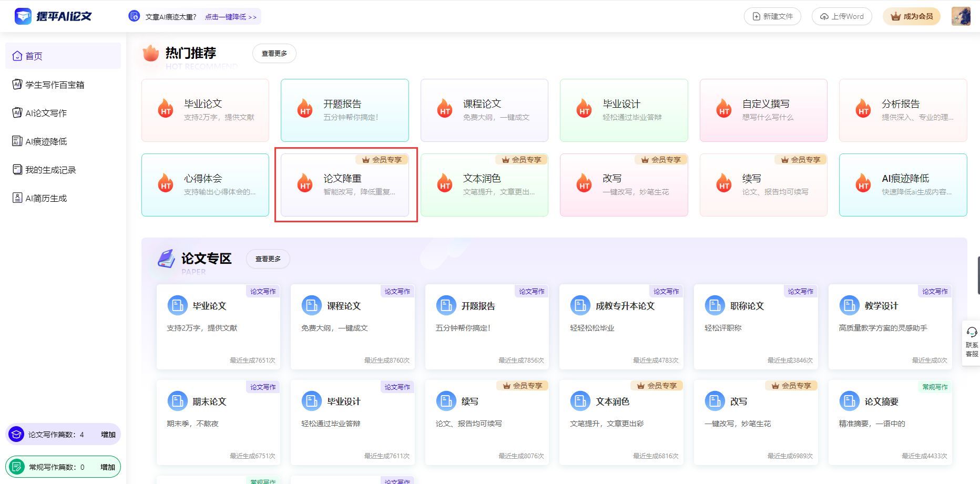Click the 上传Word button
The image size is (980, 484).
[842, 16]
